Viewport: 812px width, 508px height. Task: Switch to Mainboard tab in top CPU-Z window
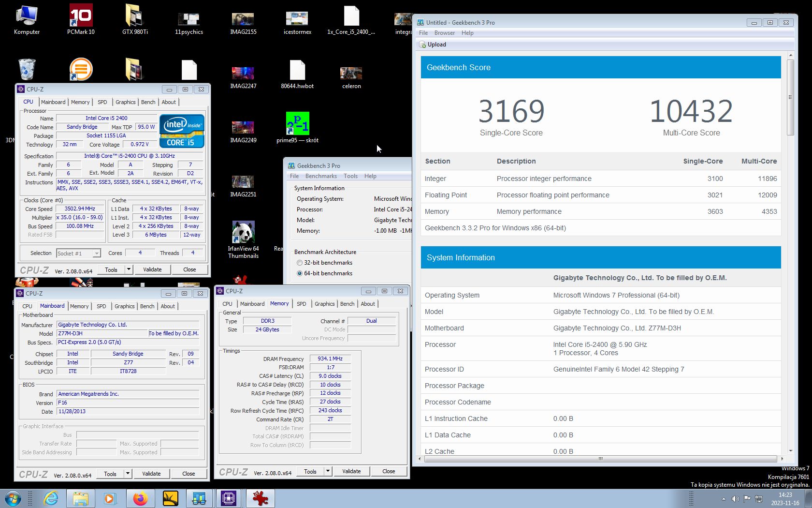tap(53, 102)
